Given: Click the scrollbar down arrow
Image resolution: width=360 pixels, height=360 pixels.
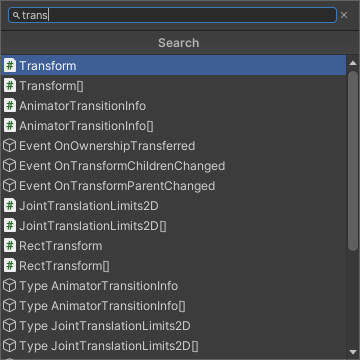Looking at the screenshot, I should click(x=353, y=352).
